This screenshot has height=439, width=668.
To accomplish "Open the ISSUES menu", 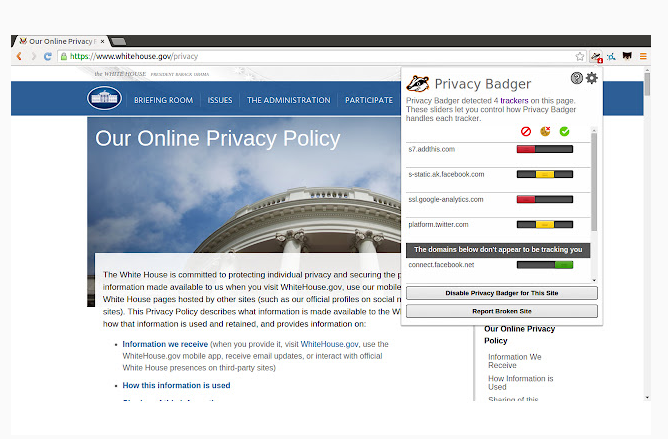I will (x=220, y=100).
